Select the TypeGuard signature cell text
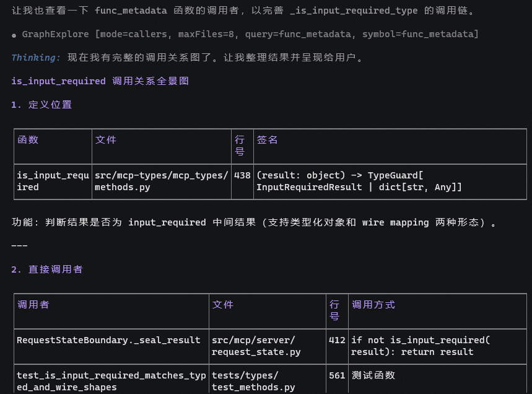Viewport: 532px width, 394px height. pyautogui.click(x=359, y=182)
